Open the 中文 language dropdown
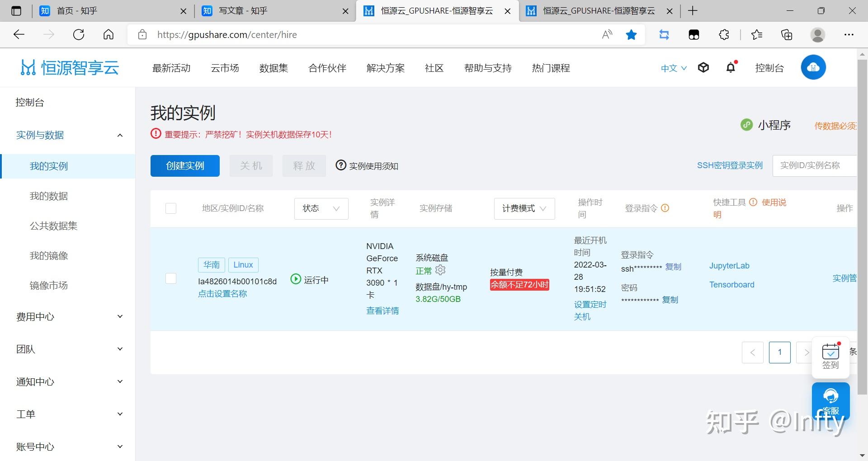This screenshot has height=461, width=868. (x=674, y=68)
